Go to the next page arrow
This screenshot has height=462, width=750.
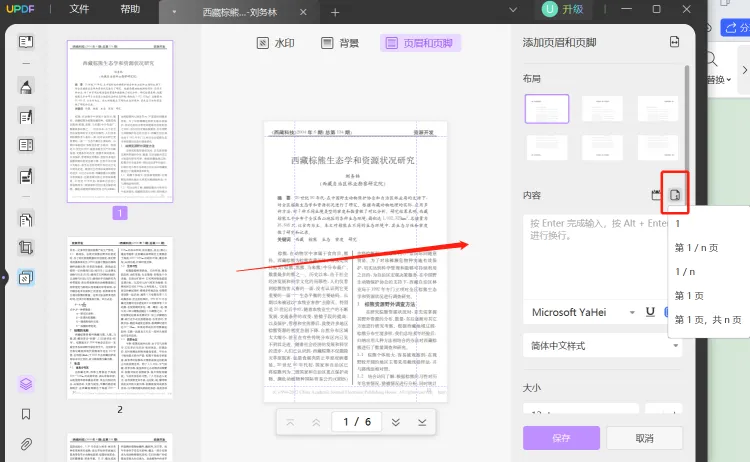point(395,422)
